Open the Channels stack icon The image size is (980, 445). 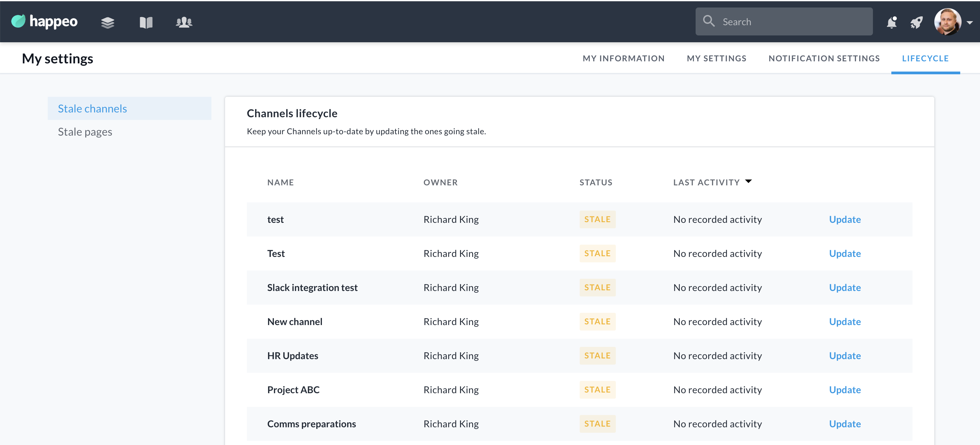point(108,22)
